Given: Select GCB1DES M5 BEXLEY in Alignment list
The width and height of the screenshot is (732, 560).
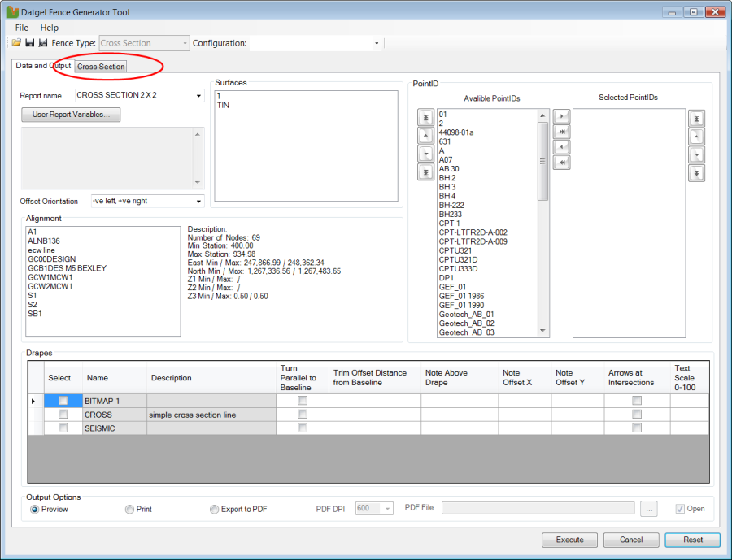Looking at the screenshot, I should coord(67,268).
